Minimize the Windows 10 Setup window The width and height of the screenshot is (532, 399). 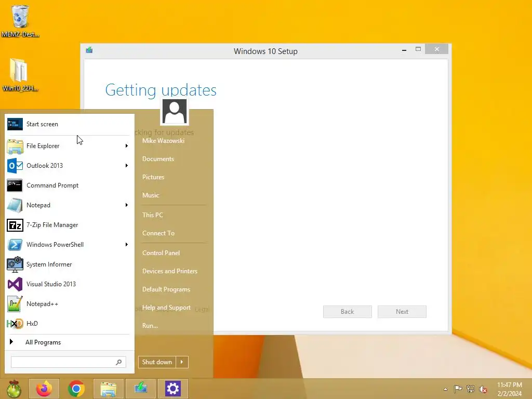point(404,49)
